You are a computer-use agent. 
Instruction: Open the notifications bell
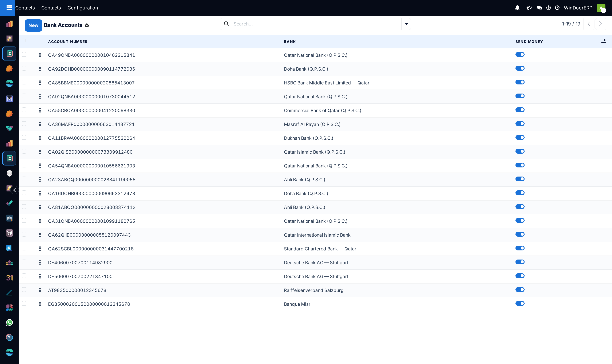coord(517,8)
